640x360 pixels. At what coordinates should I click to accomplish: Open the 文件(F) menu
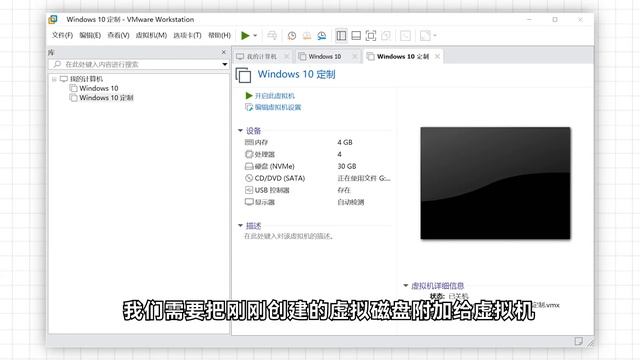[62, 36]
